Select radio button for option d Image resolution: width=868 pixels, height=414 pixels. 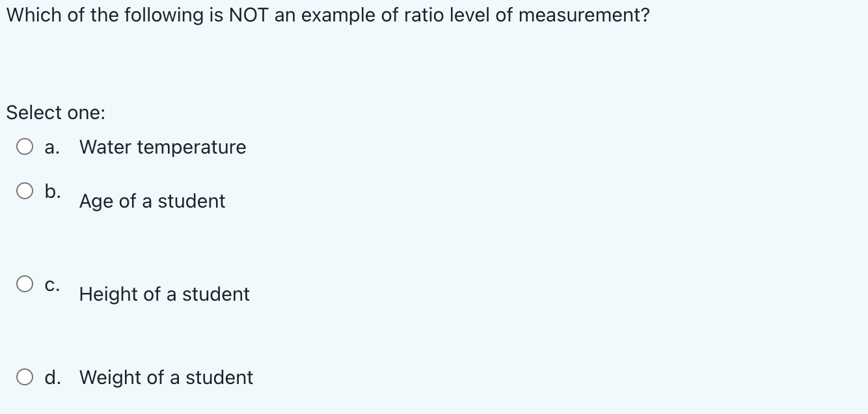click(25, 376)
